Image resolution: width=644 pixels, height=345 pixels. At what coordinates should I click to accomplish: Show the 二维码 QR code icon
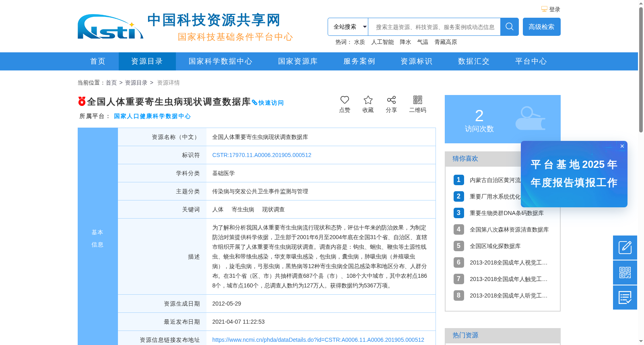coord(418,100)
